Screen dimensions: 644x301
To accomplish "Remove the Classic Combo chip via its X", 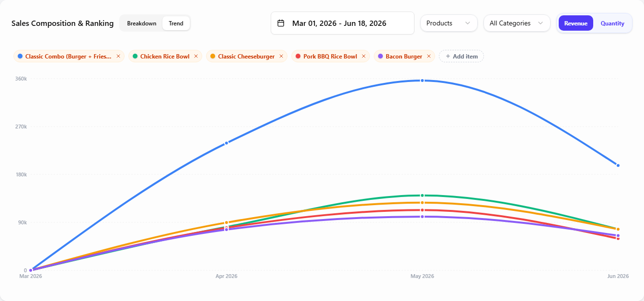I will pos(118,56).
